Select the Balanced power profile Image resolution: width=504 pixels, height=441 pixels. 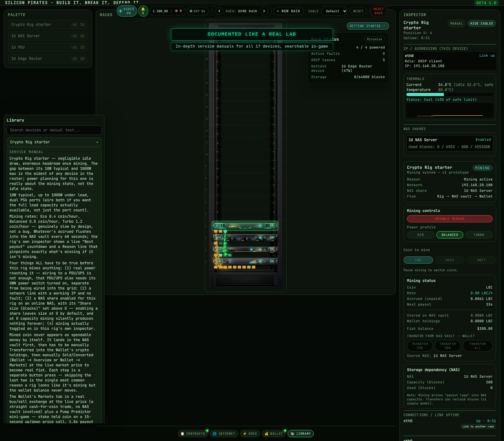450,235
